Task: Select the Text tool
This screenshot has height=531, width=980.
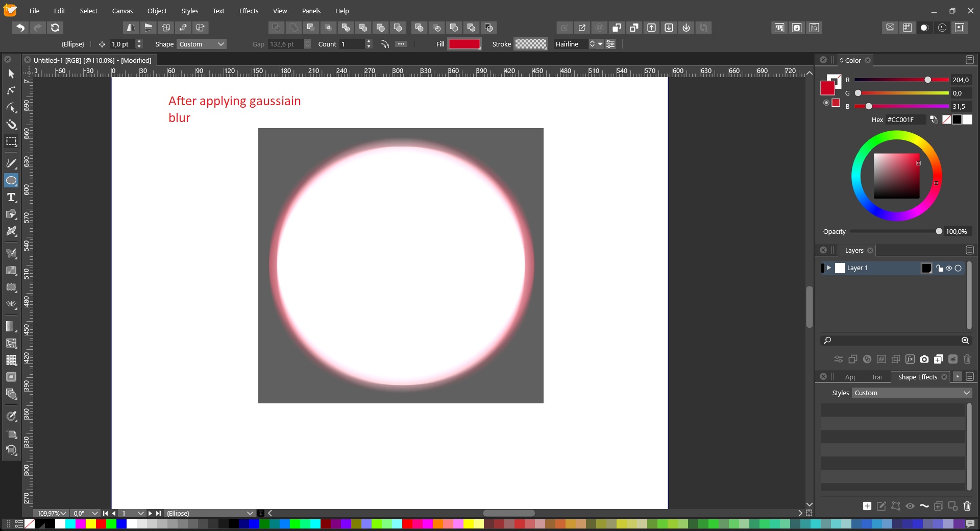Action: point(11,198)
